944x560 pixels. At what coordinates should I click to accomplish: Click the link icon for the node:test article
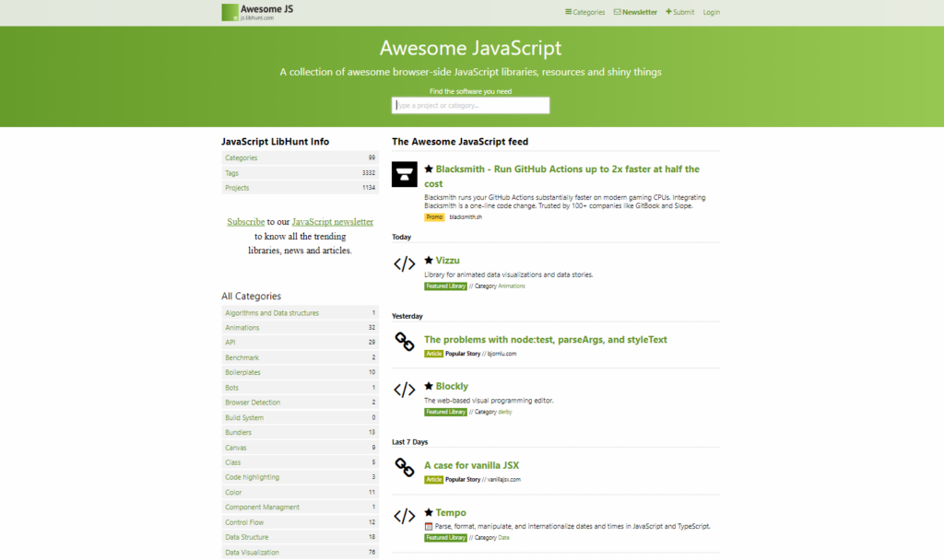click(x=404, y=342)
